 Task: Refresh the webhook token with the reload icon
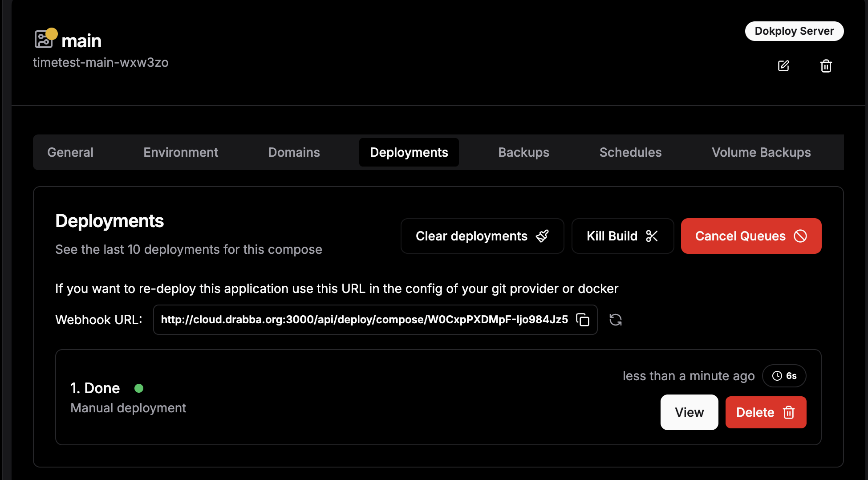(x=616, y=320)
